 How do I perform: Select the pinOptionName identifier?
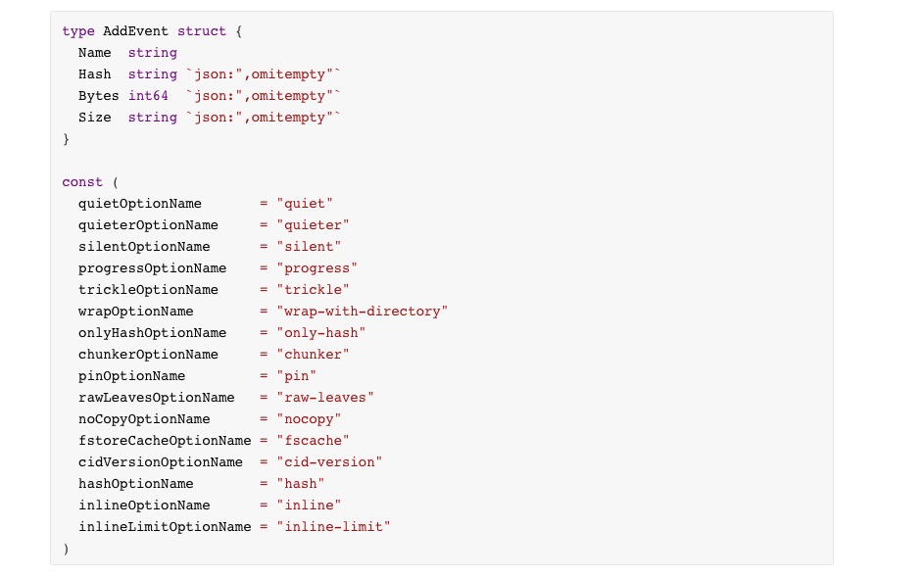[131, 376]
